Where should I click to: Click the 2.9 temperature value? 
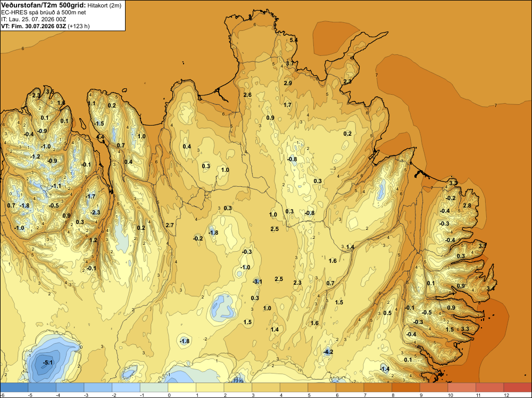(288, 83)
